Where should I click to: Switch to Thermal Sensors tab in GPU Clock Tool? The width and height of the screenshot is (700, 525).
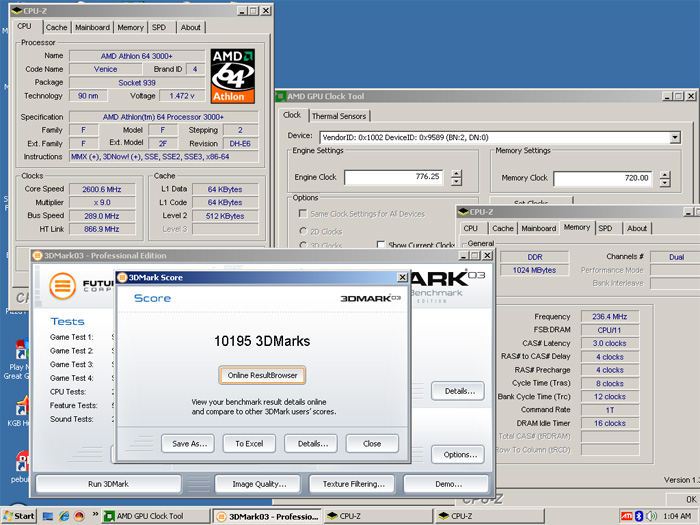pos(339,116)
